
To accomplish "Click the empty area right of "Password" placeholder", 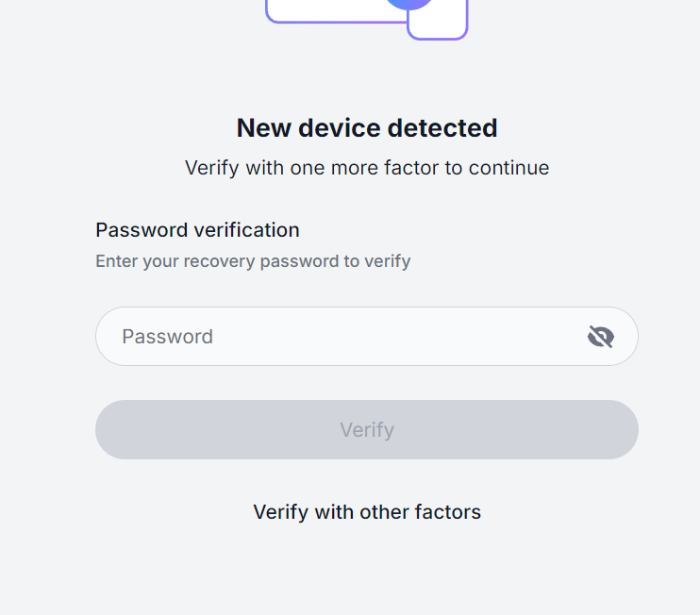I will [397, 337].
